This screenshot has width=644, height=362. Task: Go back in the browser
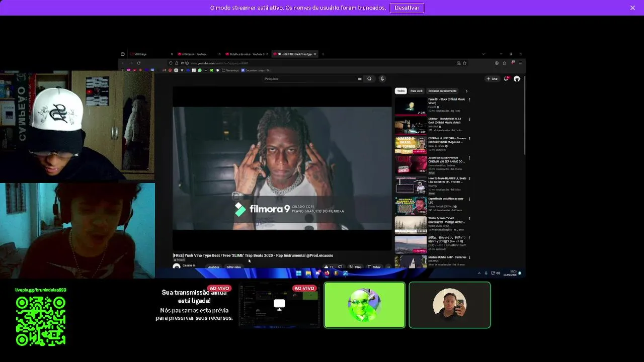123,63
